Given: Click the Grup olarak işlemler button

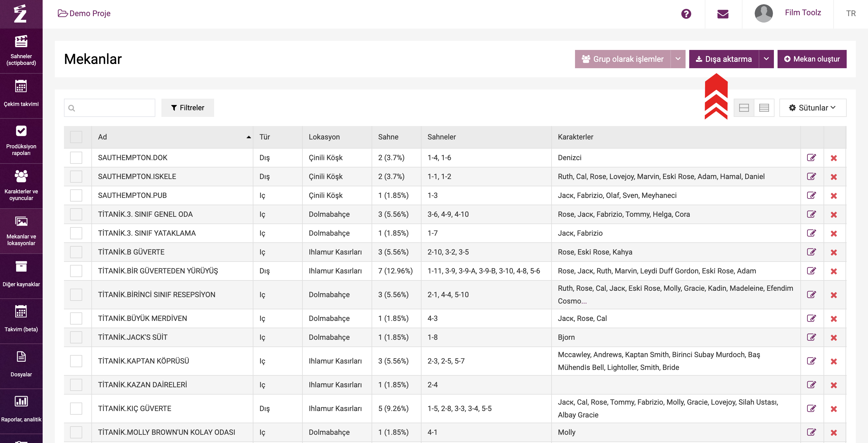Looking at the screenshot, I should point(622,59).
